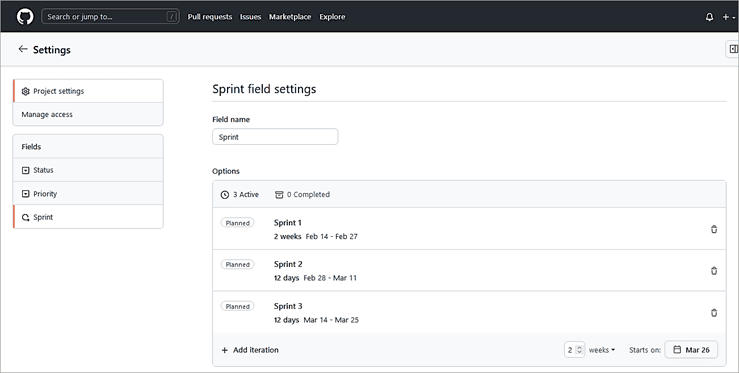Click the Planned badge for Sprint 3
The height and width of the screenshot is (373, 739).
(238, 307)
